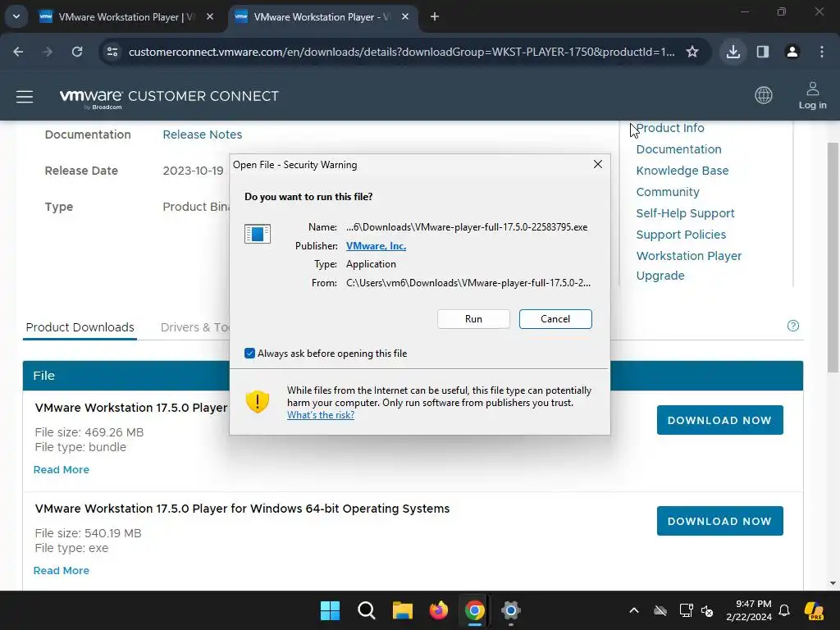
Task: Open the notifications bell icon
Action: [x=784, y=610]
